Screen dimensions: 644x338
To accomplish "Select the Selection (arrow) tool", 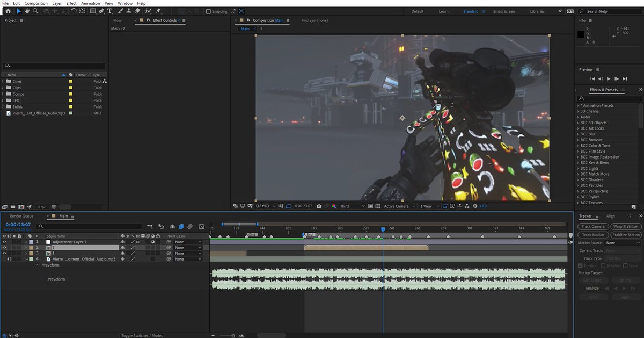I will pyautogui.click(x=19, y=11).
